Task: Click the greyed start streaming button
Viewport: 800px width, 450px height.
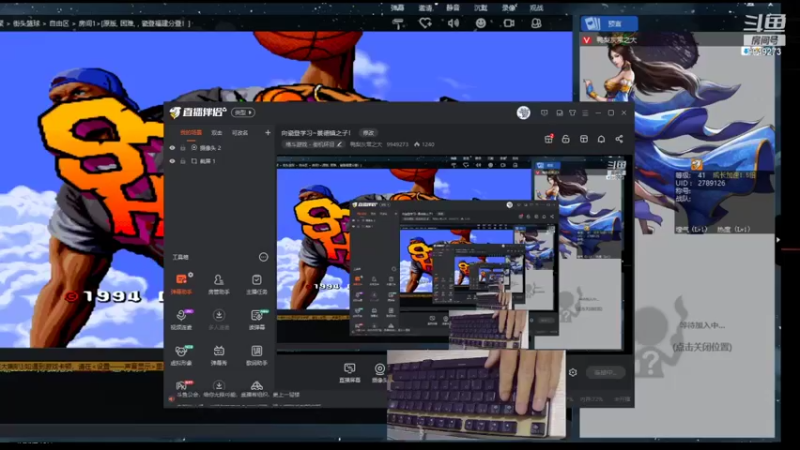Action: 605,372
